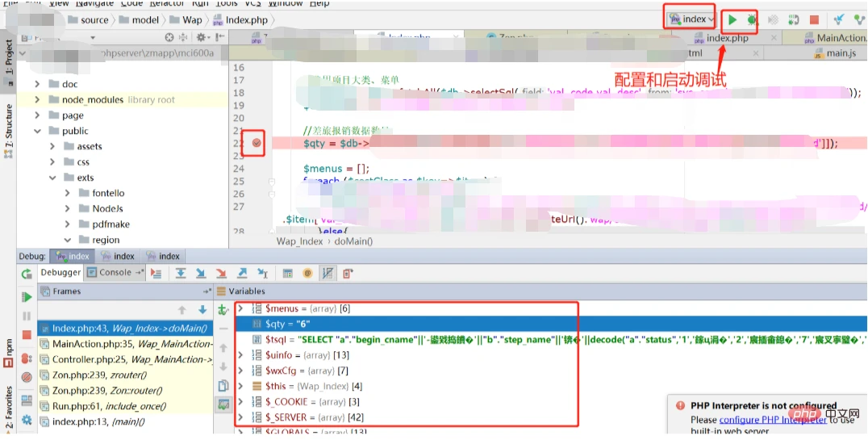The height and width of the screenshot is (440, 868).
Task: Expand the node_modules folder
Action: (37, 99)
